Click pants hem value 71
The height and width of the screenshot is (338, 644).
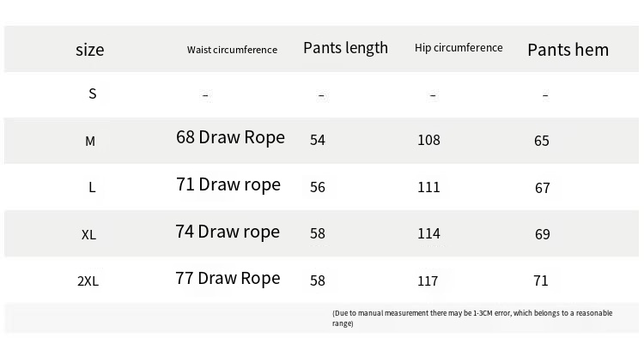(x=541, y=281)
